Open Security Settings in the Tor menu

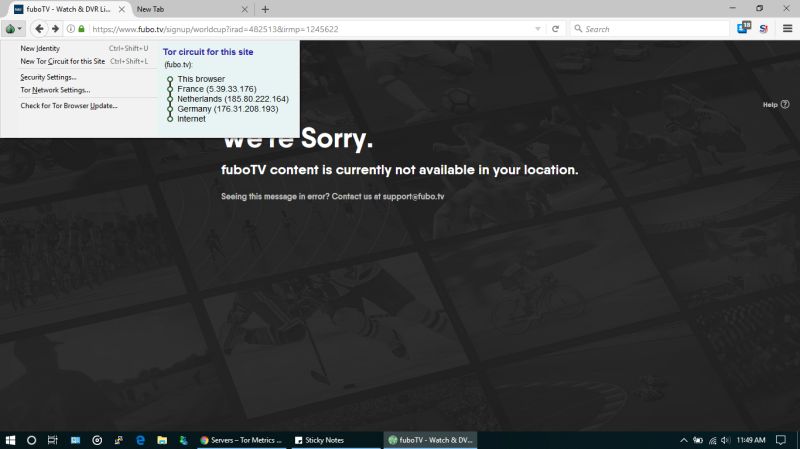[x=48, y=77]
